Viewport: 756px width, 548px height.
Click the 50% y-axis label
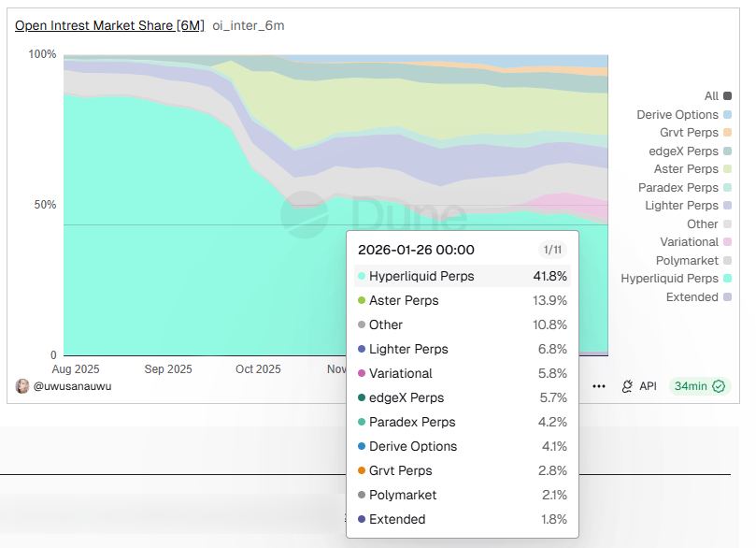[45, 205]
